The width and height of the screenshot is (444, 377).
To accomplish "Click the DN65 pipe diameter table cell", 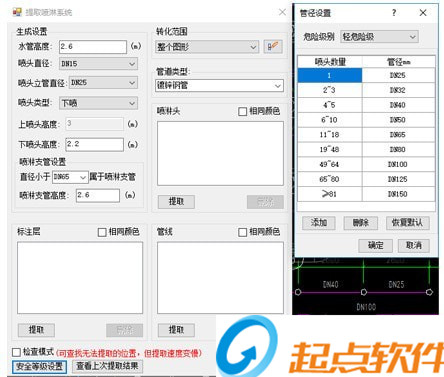I will tap(399, 135).
